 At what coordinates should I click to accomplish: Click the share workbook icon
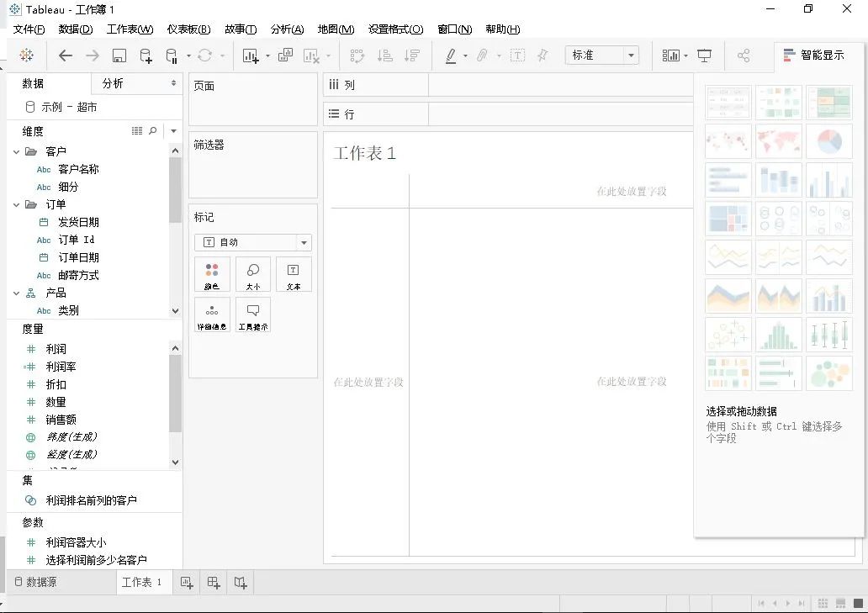[744, 55]
